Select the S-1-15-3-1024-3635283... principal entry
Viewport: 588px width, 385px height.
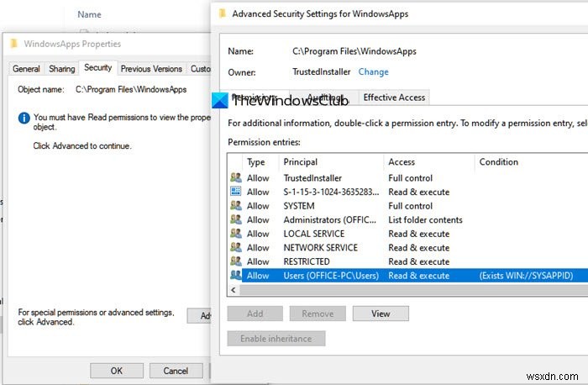(x=331, y=192)
